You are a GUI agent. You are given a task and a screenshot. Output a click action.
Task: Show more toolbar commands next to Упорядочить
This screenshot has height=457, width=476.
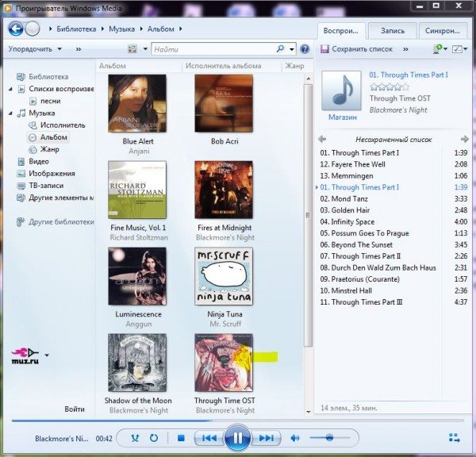[x=79, y=49]
